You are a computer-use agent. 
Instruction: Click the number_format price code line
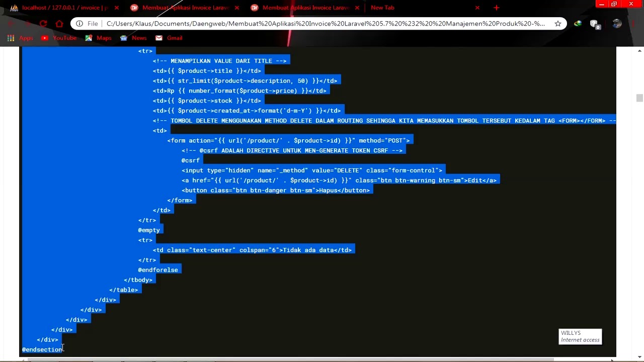(x=239, y=90)
